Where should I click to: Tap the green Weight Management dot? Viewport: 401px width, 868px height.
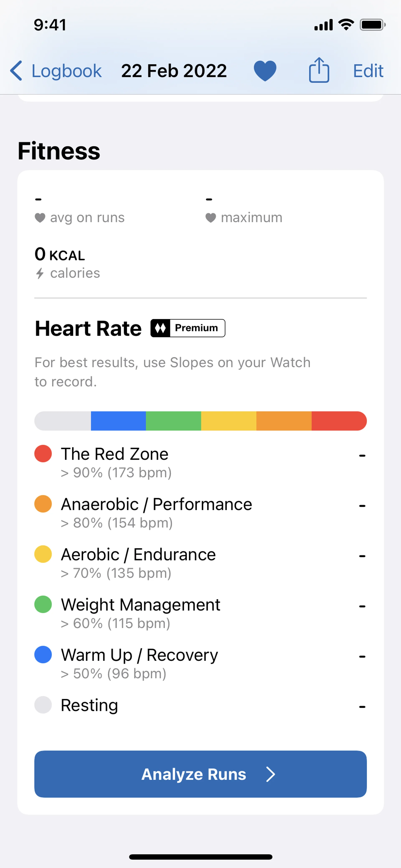[43, 604]
